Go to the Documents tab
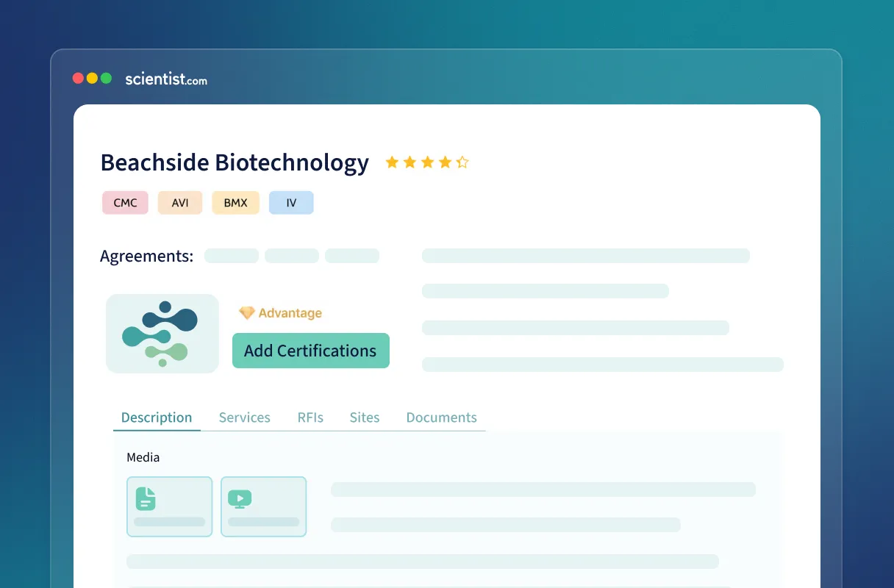 (x=442, y=417)
